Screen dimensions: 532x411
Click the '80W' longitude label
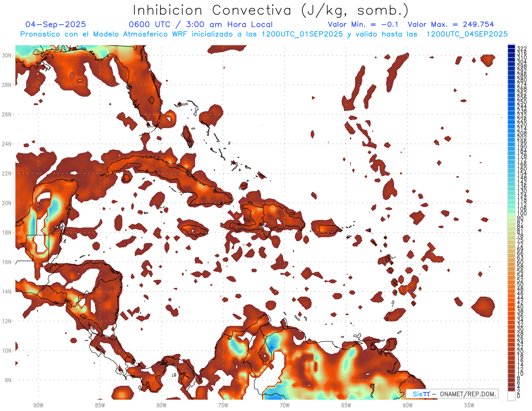[x=161, y=405]
